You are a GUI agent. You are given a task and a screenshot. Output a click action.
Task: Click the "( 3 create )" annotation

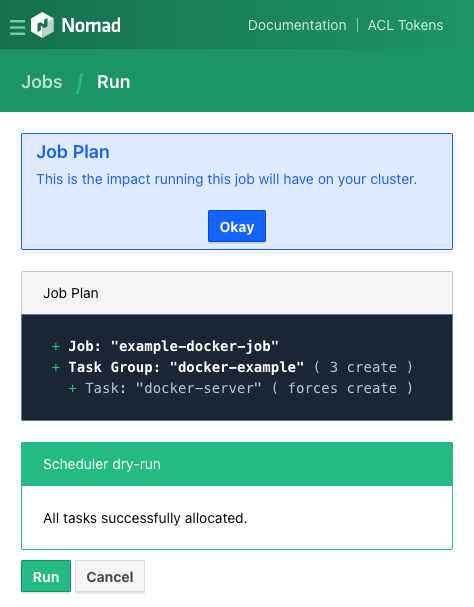coord(363,367)
